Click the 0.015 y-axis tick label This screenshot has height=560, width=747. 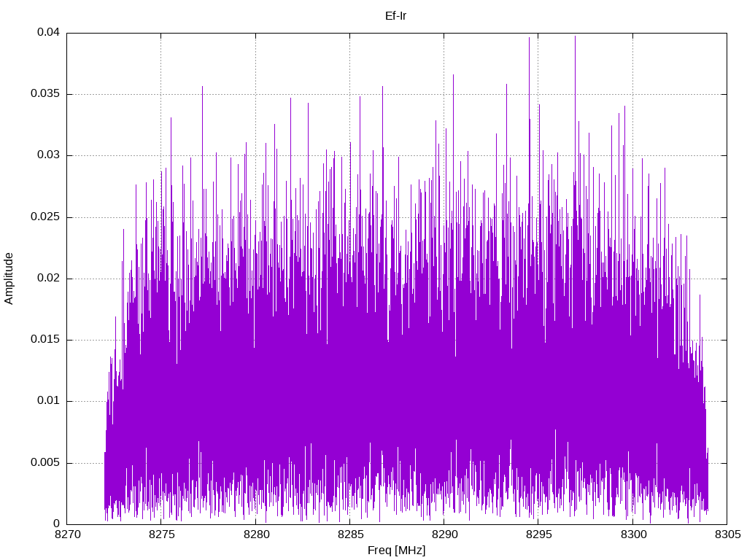[x=45, y=339]
